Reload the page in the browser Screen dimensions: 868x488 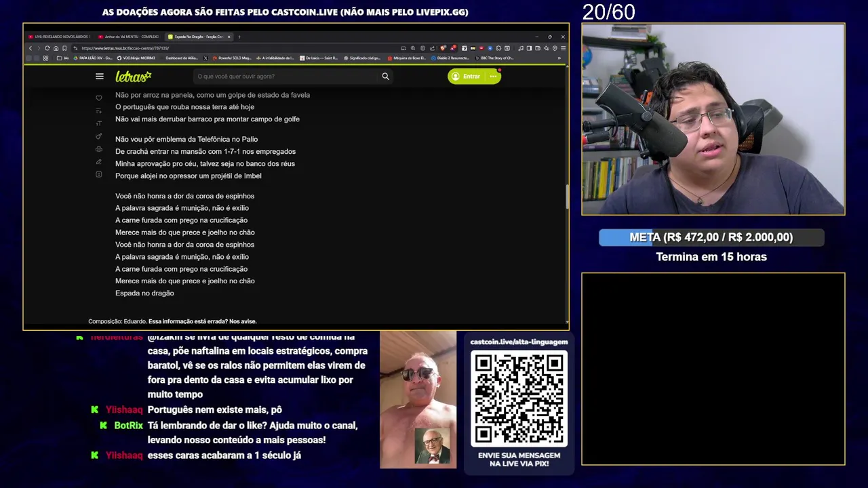47,48
